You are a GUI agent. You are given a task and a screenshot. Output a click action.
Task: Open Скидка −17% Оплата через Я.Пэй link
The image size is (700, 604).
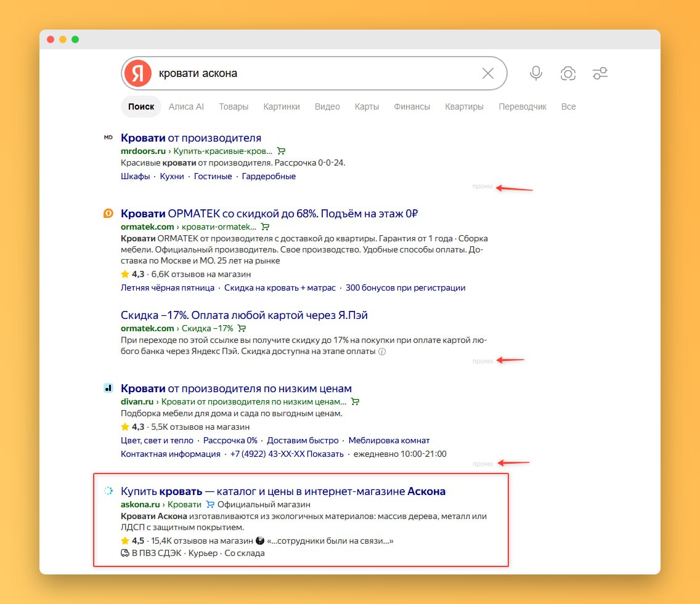point(244,315)
